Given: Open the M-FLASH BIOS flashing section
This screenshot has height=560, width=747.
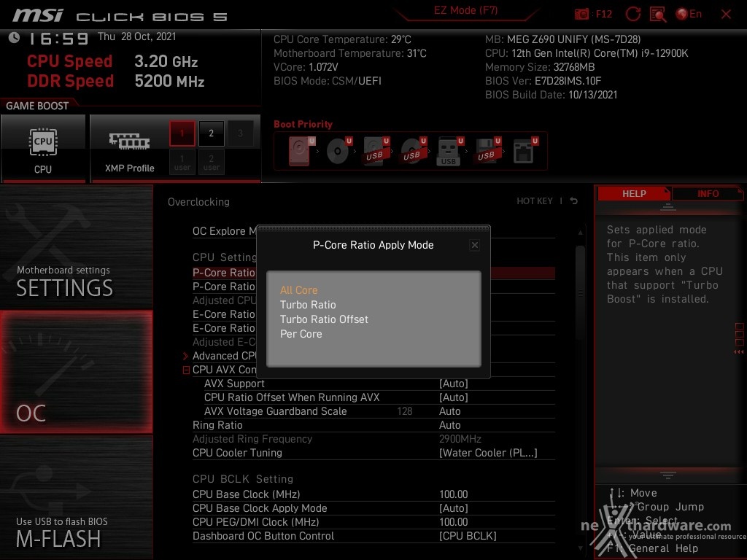Looking at the screenshot, I should click(76, 497).
